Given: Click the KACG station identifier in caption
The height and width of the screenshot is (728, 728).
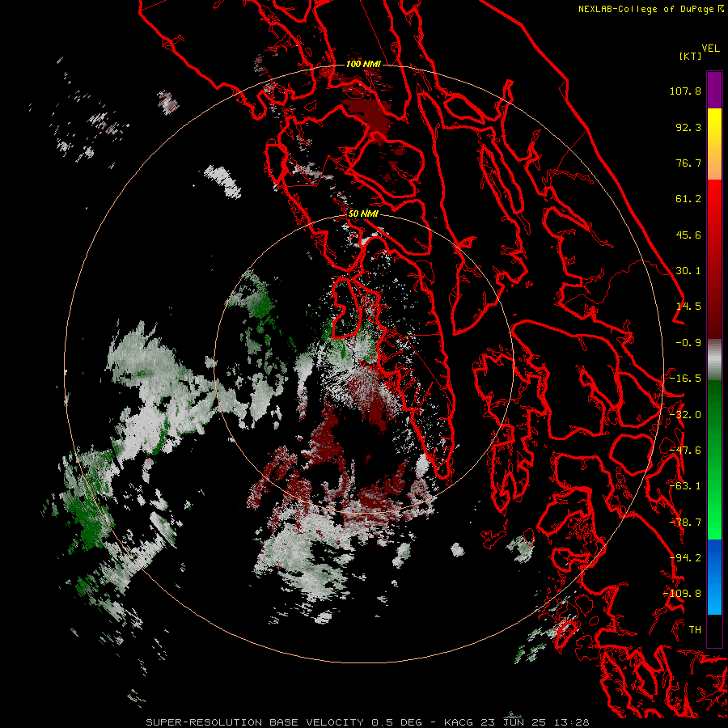Looking at the screenshot, I should click(459, 722).
